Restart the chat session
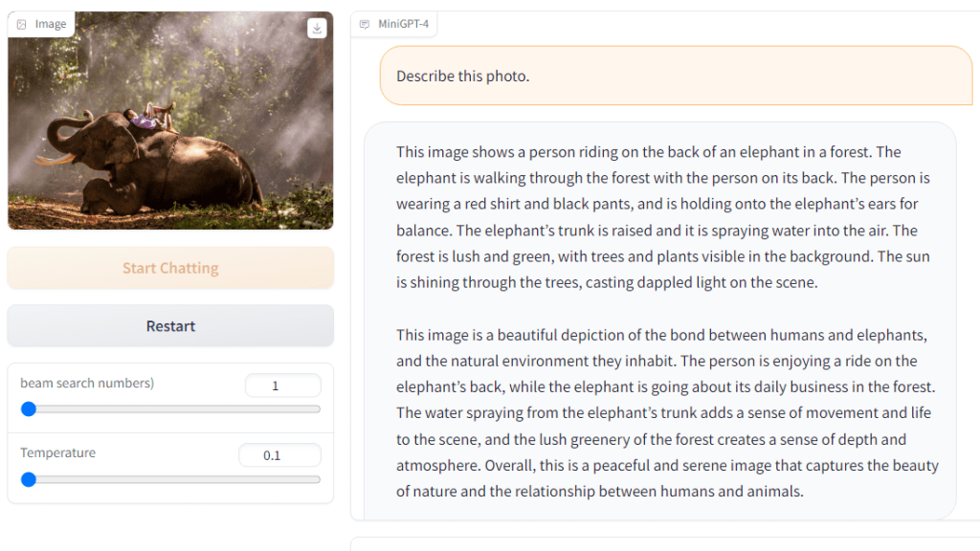980x551 pixels. (170, 326)
